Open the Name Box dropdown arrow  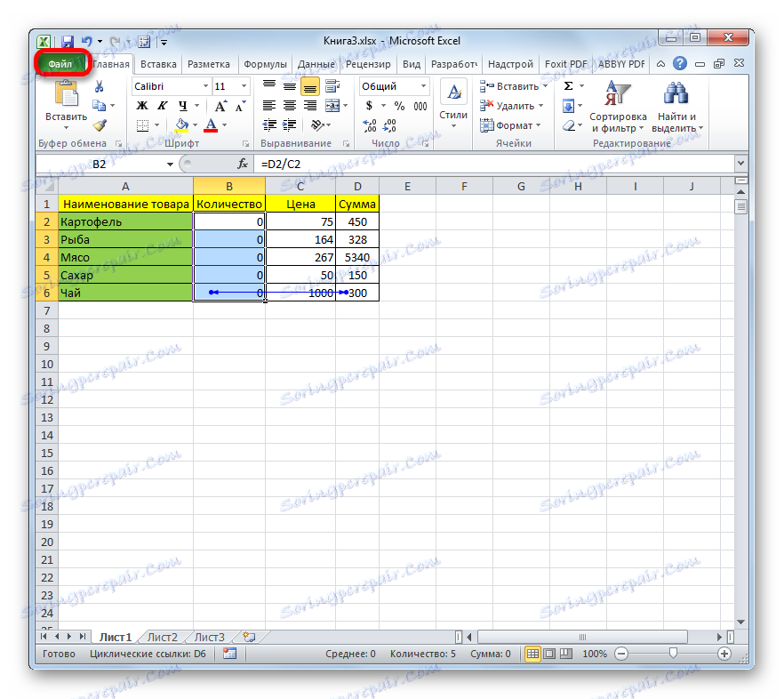[x=170, y=165]
